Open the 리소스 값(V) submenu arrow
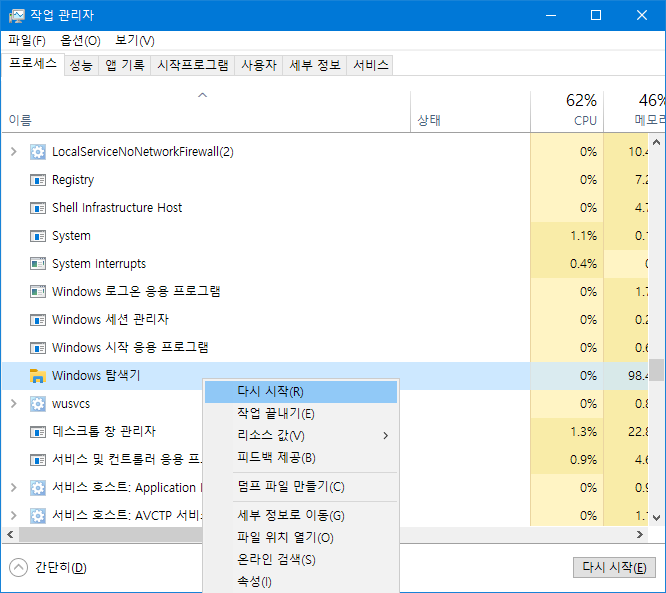The image size is (666, 593). click(385, 436)
